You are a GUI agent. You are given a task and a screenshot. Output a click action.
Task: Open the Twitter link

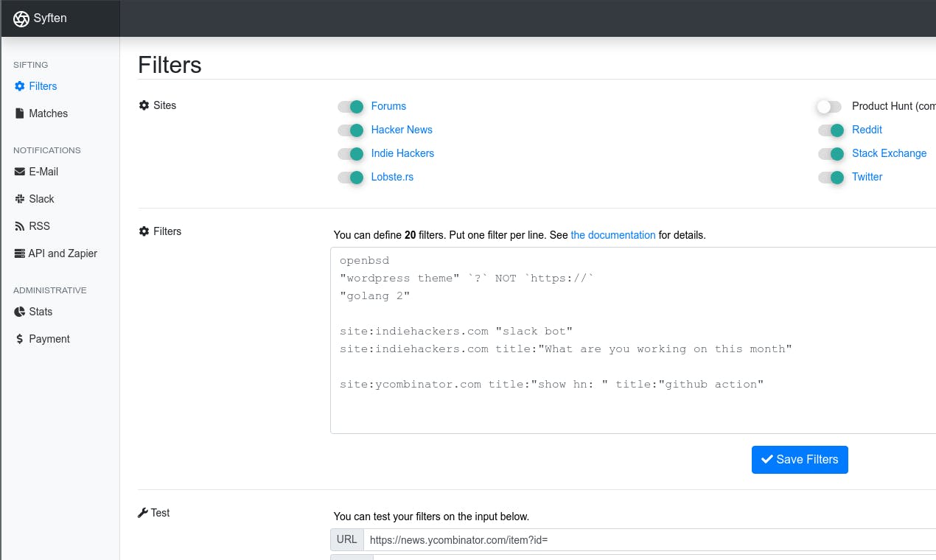pos(867,177)
